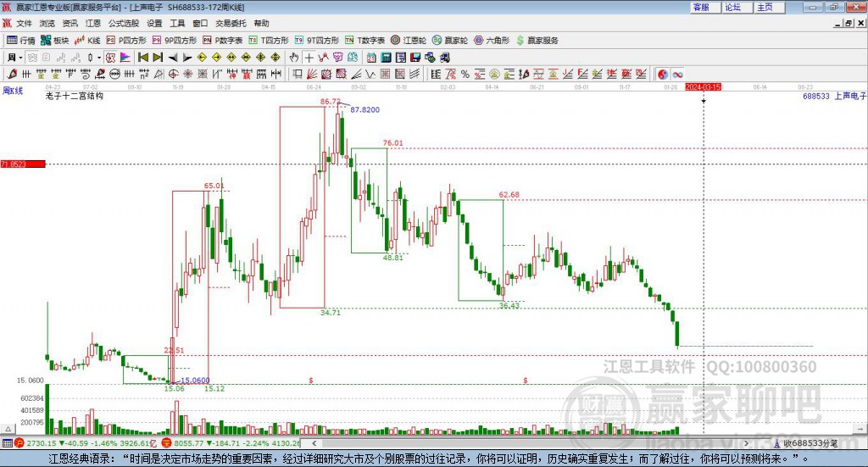The height and width of the screenshot is (467, 868).
Task: Open the P四方形 tool
Action: pos(125,41)
